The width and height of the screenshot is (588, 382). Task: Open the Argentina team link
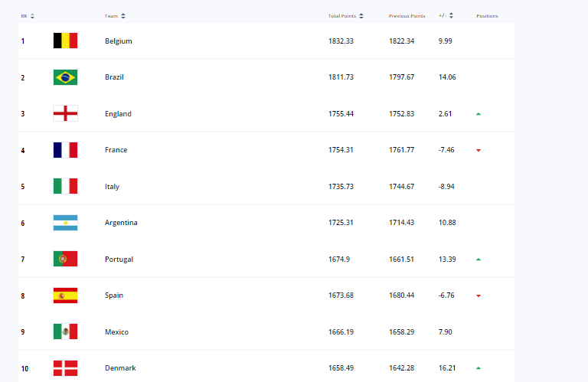122,223
